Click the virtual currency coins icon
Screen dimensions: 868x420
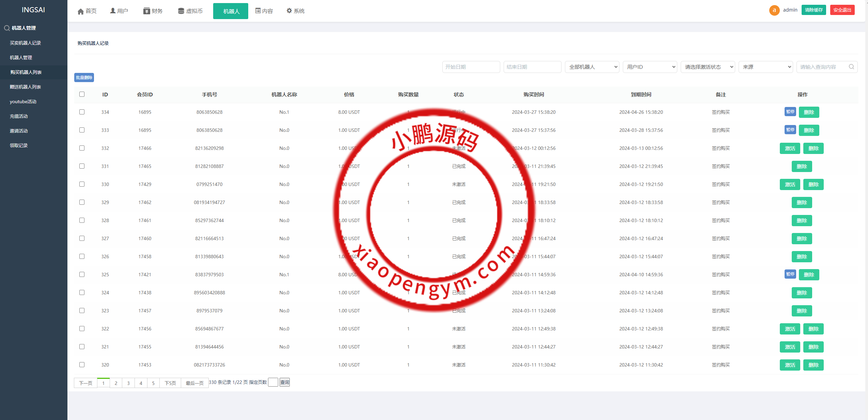(181, 11)
